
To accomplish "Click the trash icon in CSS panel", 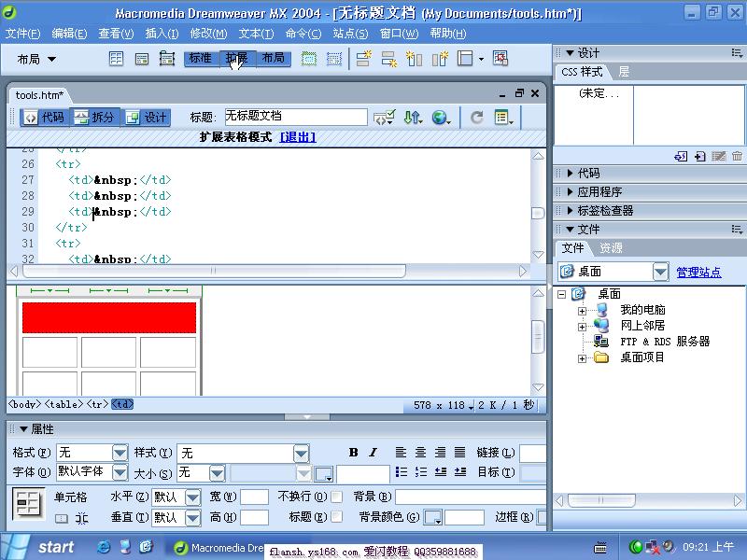I will 737,156.
